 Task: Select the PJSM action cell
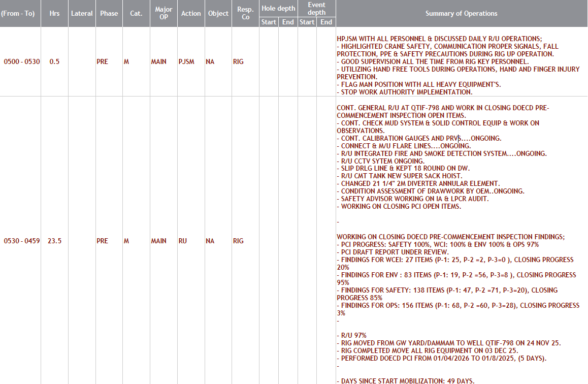coord(186,62)
